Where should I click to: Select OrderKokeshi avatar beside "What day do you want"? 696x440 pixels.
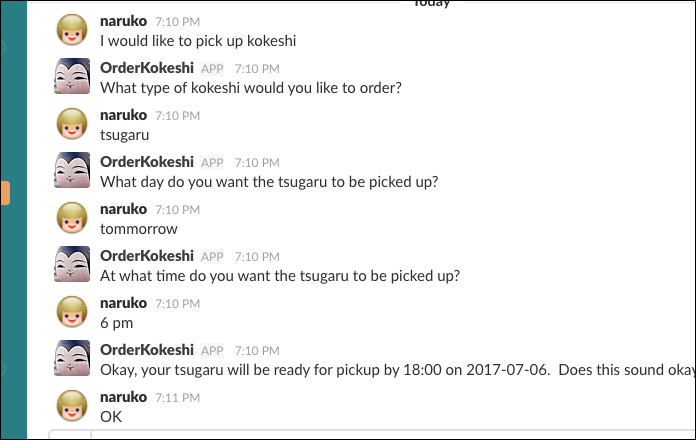[74, 172]
